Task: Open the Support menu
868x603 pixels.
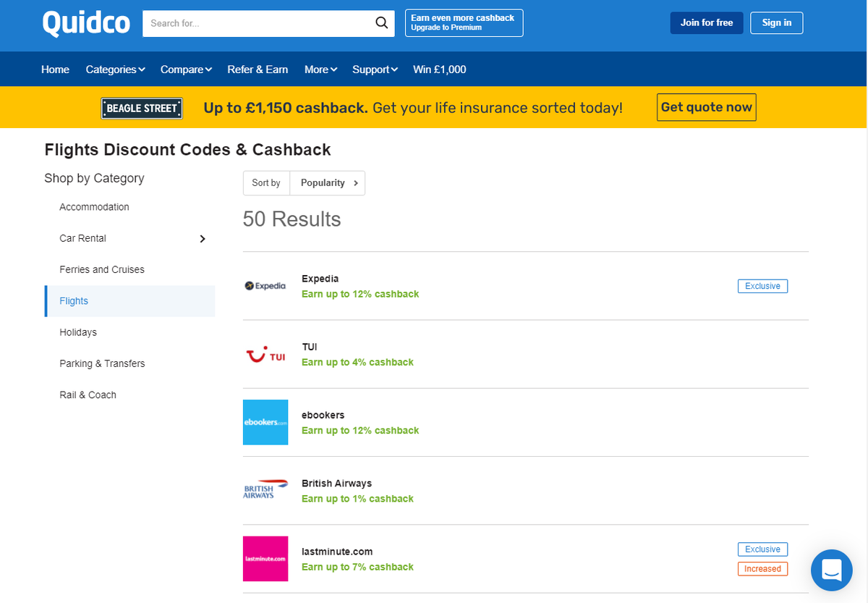Action: [x=374, y=69]
